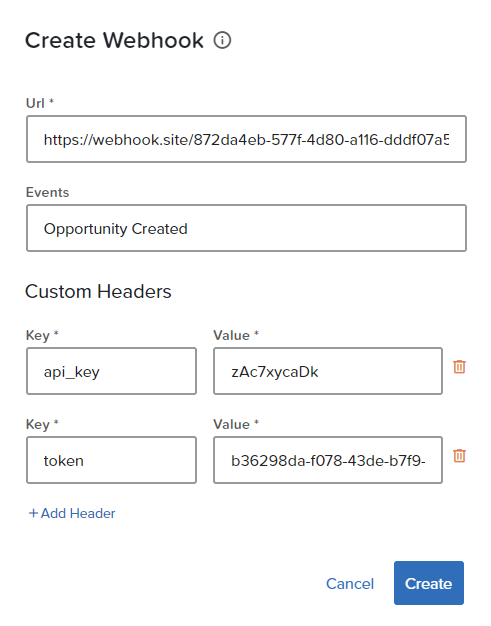
Task: Click the token Key field
Action: tap(111, 460)
